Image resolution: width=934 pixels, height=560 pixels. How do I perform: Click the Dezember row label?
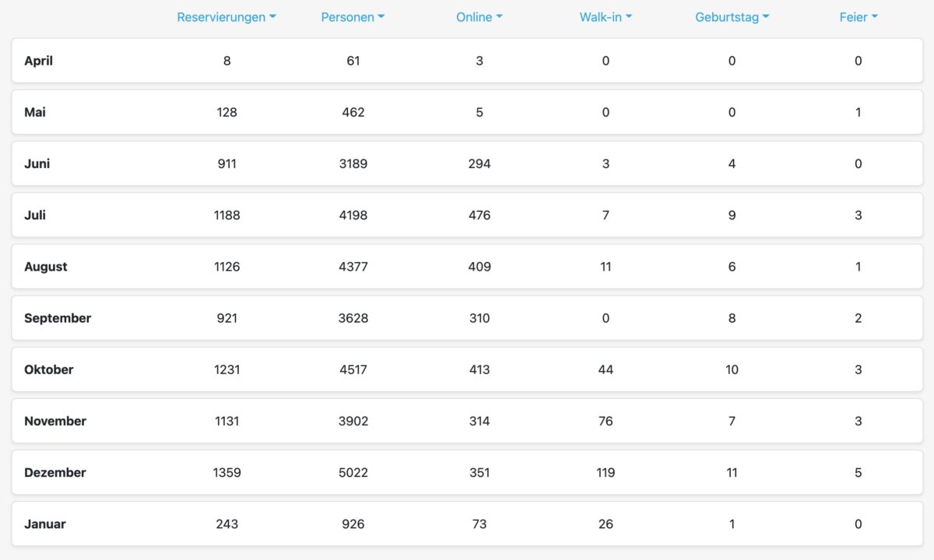[55, 473]
